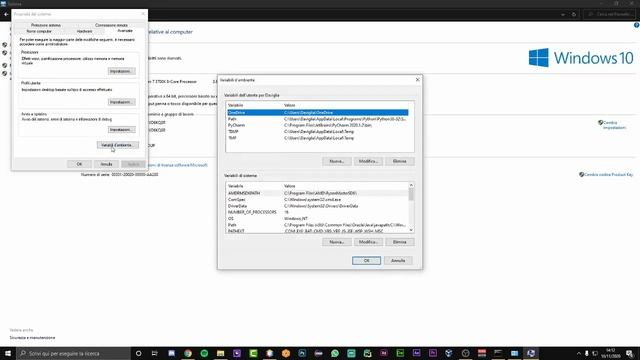Show hidden system tray icons
The width and height of the screenshot is (640, 360).
coord(578,353)
